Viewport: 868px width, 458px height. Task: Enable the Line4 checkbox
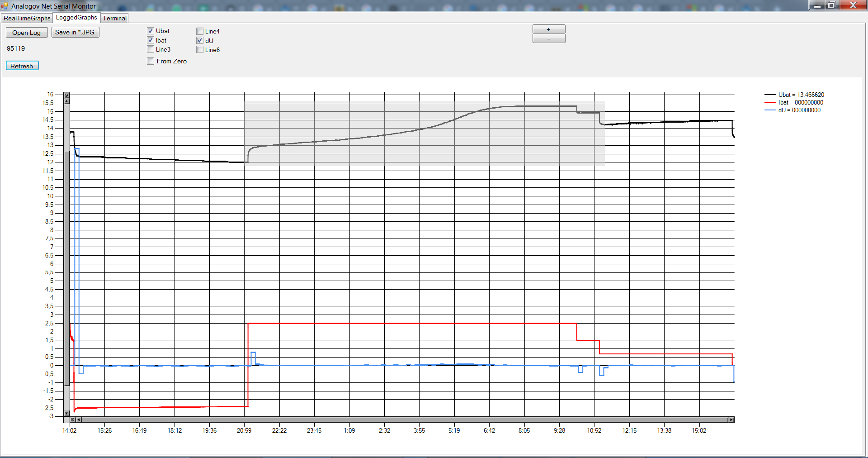point(200,31)
